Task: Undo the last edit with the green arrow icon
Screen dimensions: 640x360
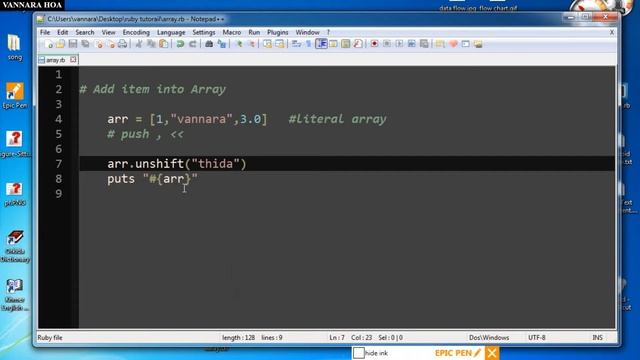Action: tap(180, 44)
